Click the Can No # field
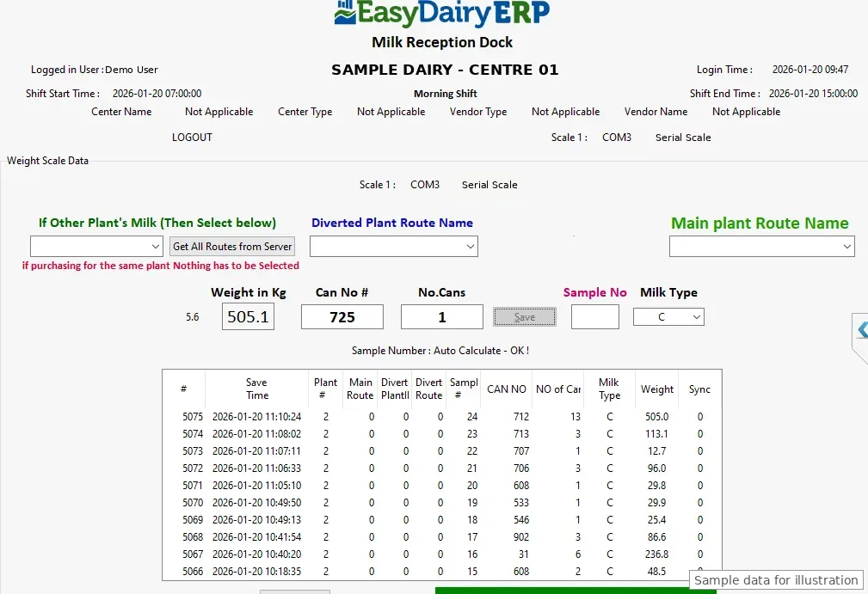 (x=342, y=317)
